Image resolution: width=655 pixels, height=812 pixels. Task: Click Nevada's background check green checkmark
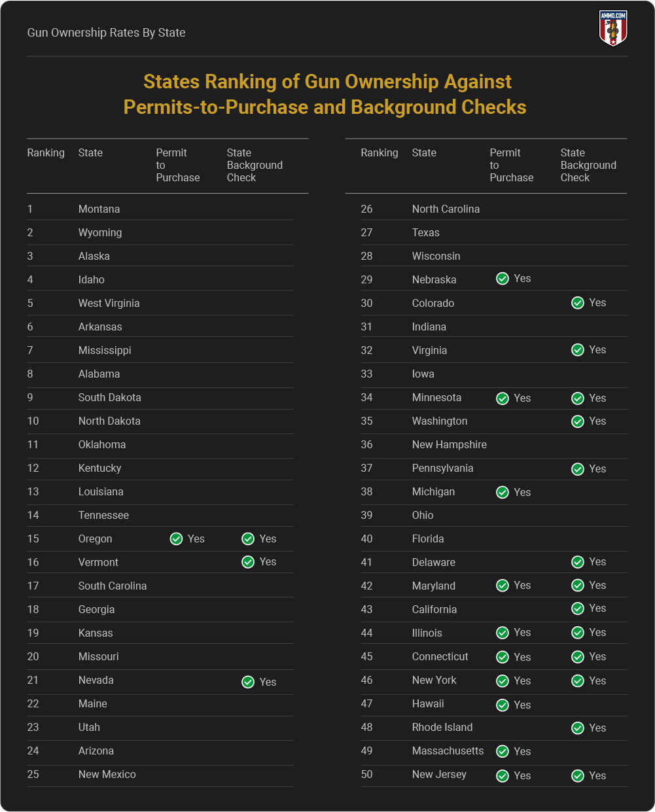tap(248, 682)
